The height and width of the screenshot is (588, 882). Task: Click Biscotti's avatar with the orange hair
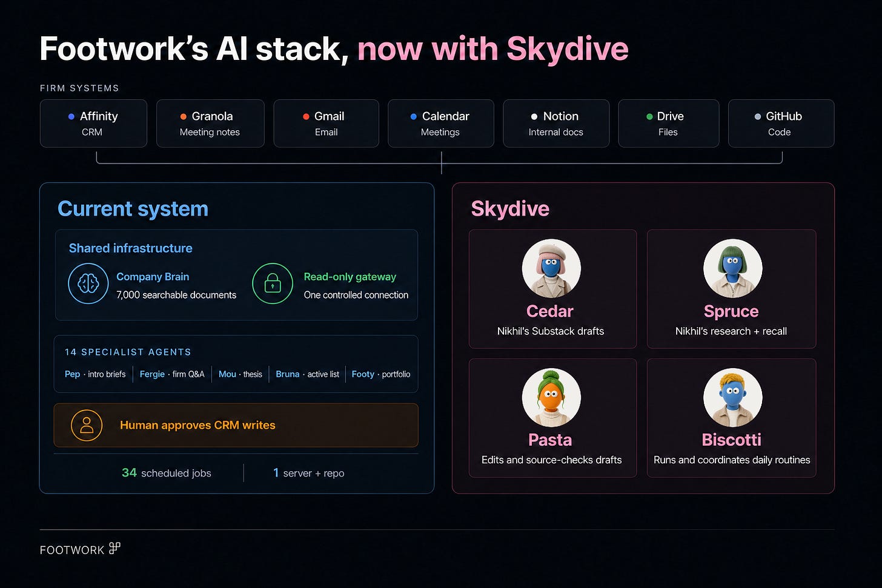(x=732, y=397)
